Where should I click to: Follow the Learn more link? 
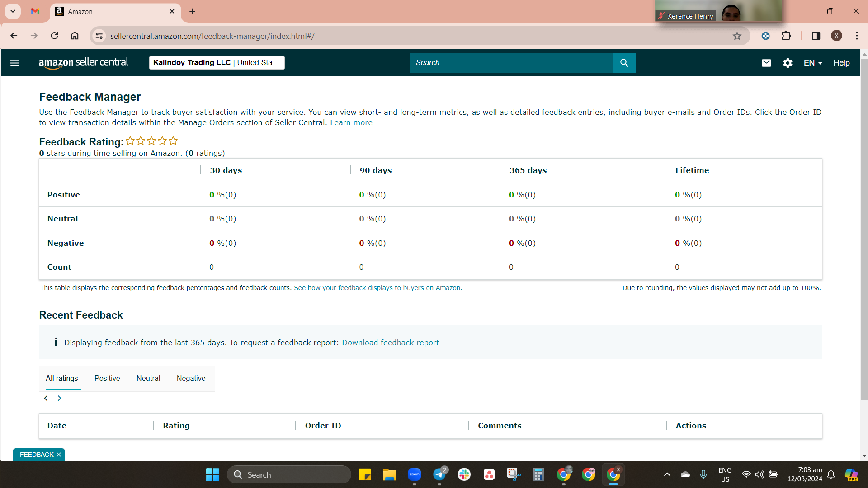point(351,122)
